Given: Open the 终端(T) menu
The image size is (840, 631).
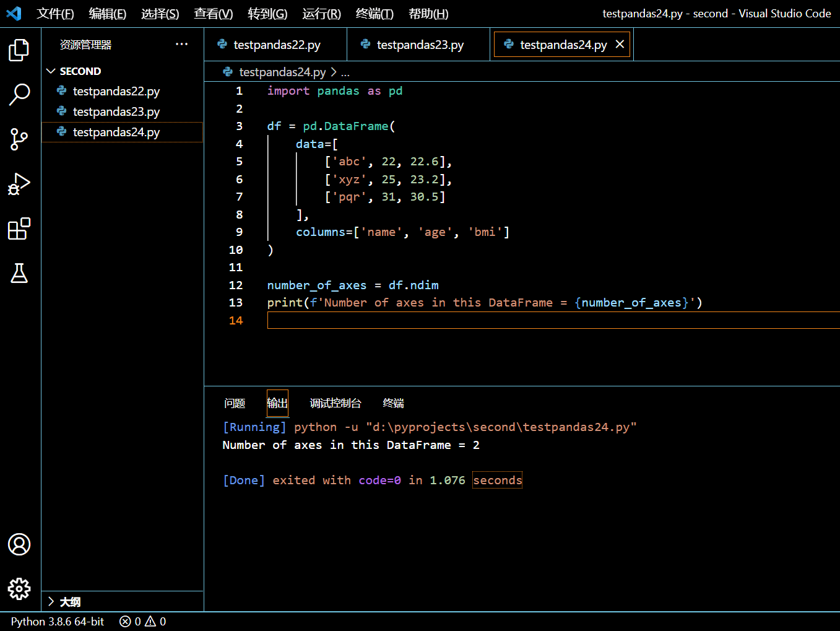Looking at the screenshot, I should tap(375, 14).
